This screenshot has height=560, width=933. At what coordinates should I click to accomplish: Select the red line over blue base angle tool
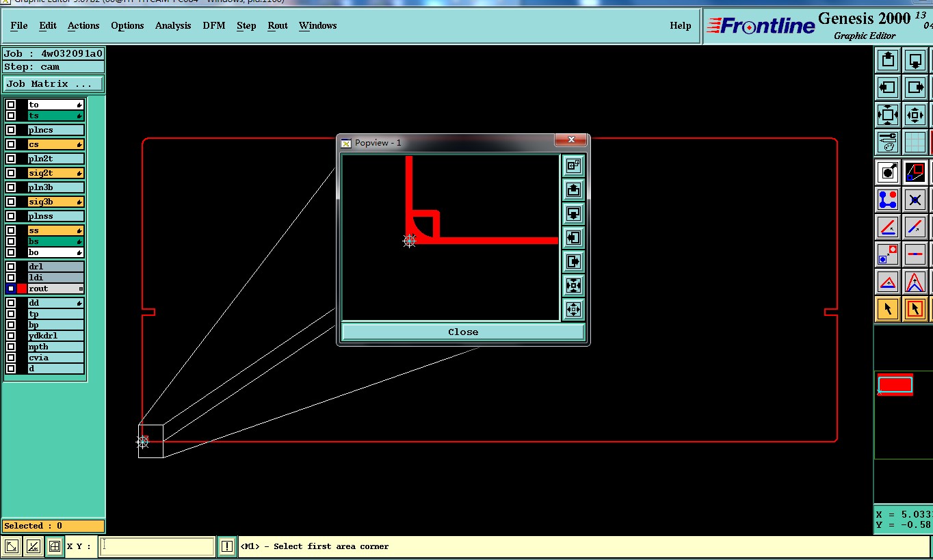tap(888, 227)
